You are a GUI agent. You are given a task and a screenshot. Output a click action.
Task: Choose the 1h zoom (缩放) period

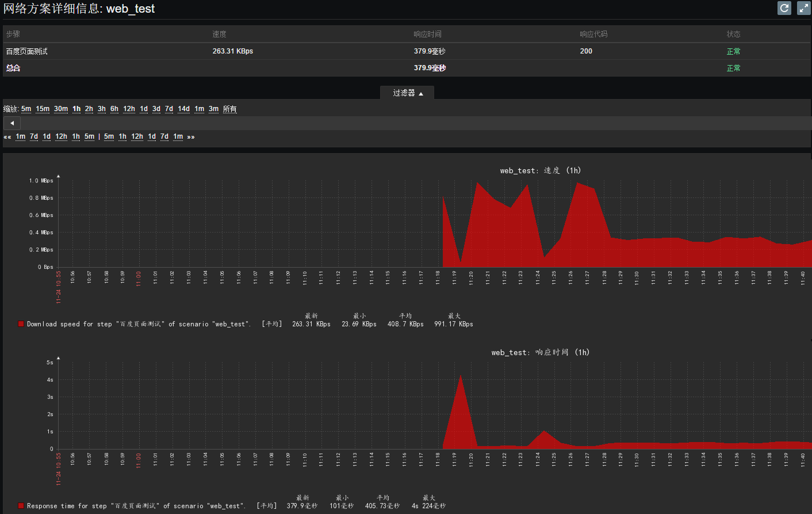pyautogui.click(x=76, y=109)
